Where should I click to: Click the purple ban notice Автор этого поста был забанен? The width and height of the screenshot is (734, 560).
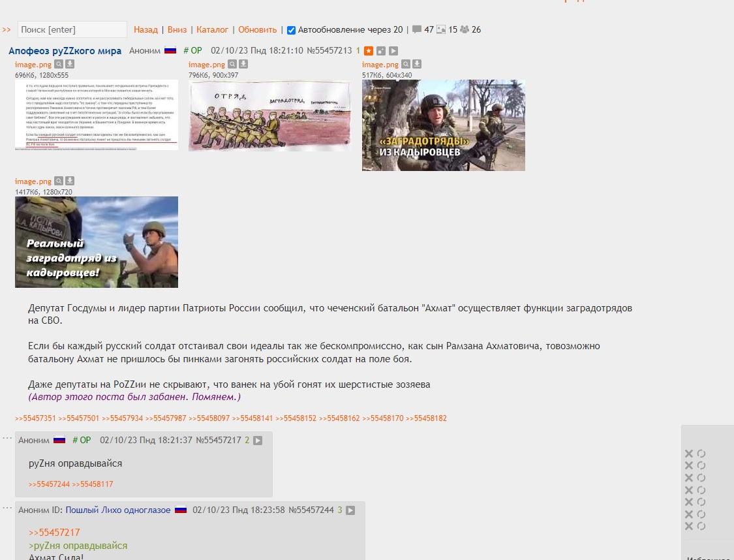point(134,397)
